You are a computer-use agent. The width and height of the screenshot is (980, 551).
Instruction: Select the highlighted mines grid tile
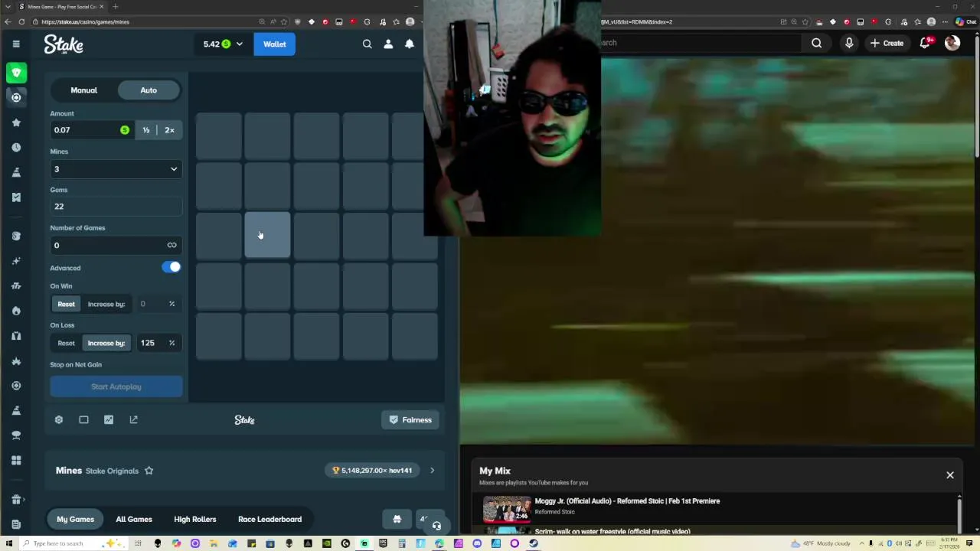pyautogui.click(x=267, y=235)
